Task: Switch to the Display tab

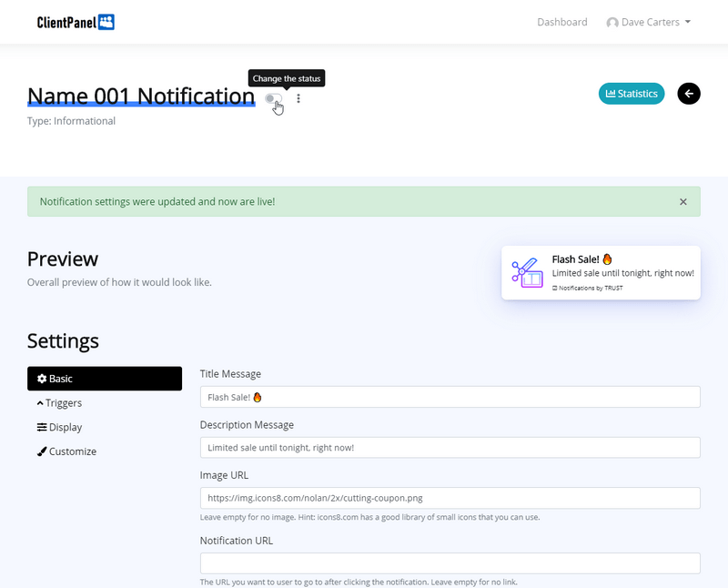Action: tap(105, 427)
